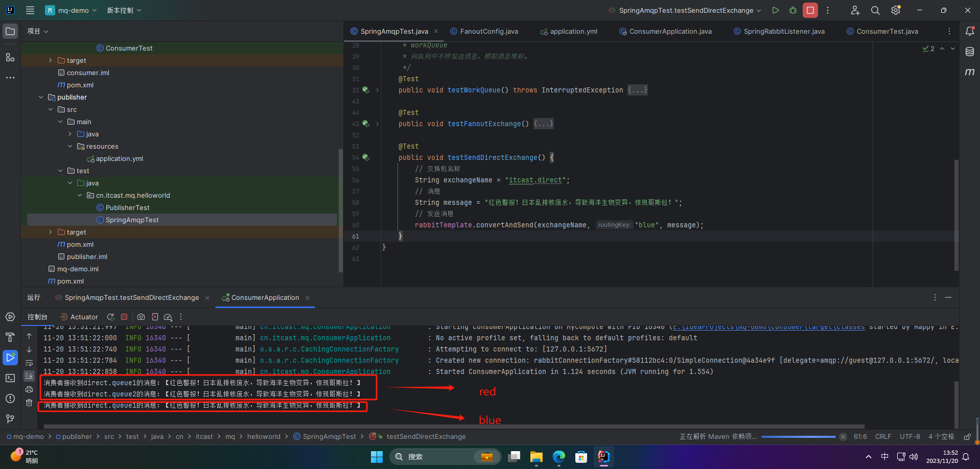Open the Actuator tab
This screenshot has width=980, height=469.
point(79,317)
